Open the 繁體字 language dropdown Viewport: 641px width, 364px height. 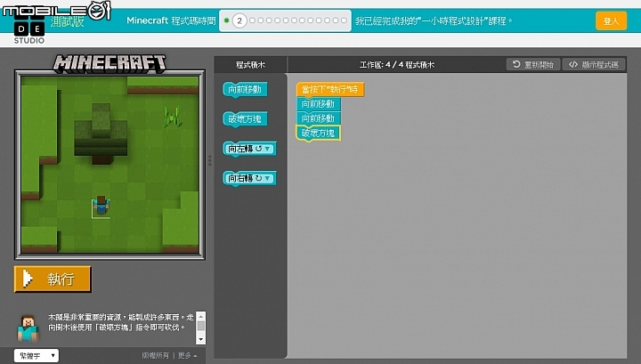(37, 355)
